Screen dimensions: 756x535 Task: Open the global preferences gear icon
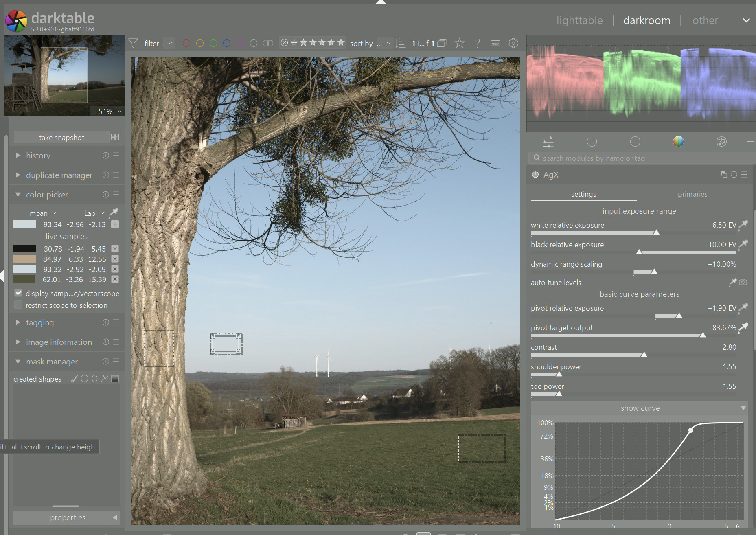click(513, 43)
